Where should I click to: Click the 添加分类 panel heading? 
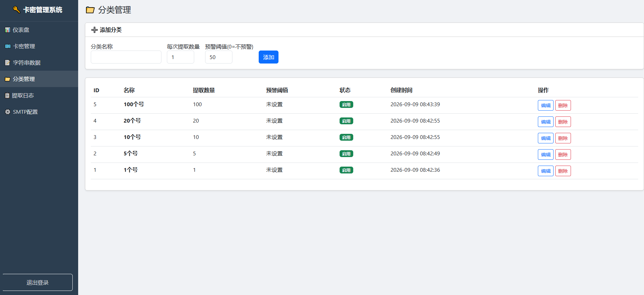pyautogui.click(x=111, y=30)
